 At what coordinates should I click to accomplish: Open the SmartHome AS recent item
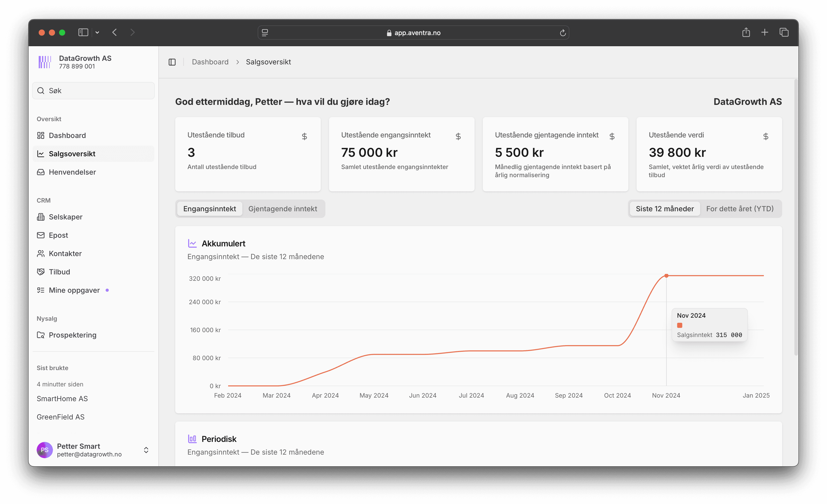tap(62, 399)
